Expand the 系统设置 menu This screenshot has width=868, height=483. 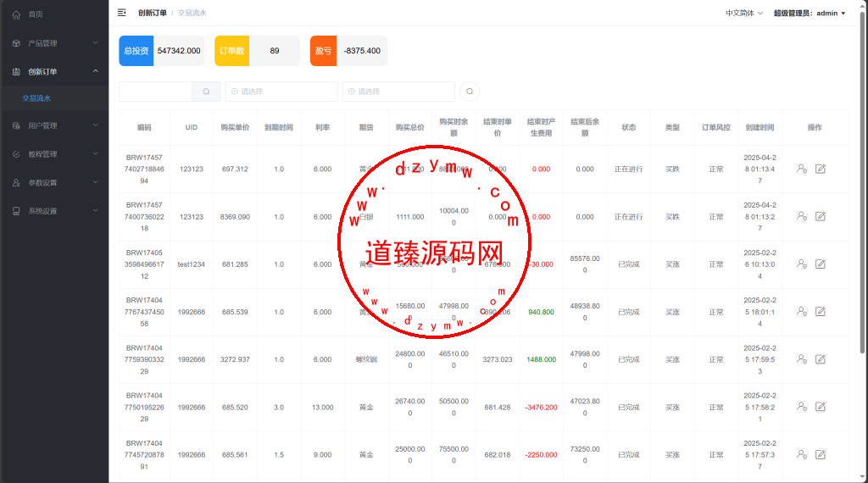54,211
